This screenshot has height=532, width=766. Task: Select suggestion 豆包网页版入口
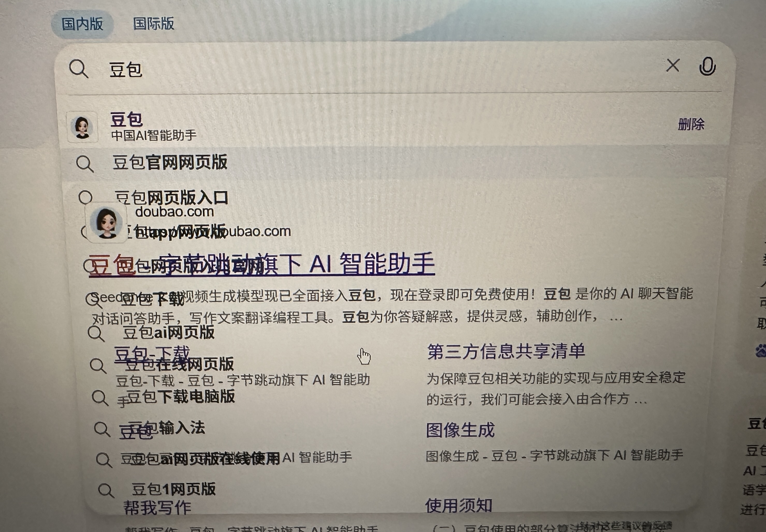171,198
